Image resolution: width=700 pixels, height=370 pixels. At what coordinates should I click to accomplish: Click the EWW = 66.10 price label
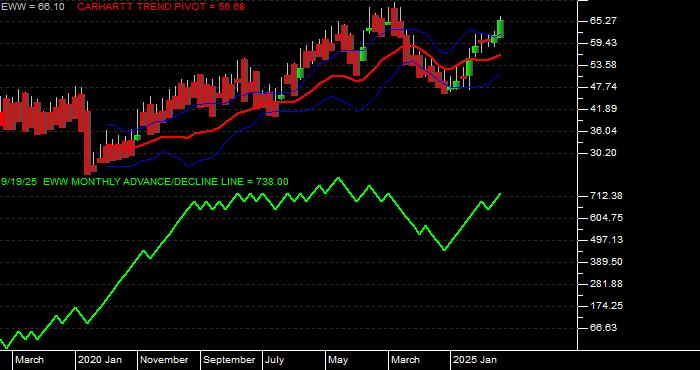point(33,7)
